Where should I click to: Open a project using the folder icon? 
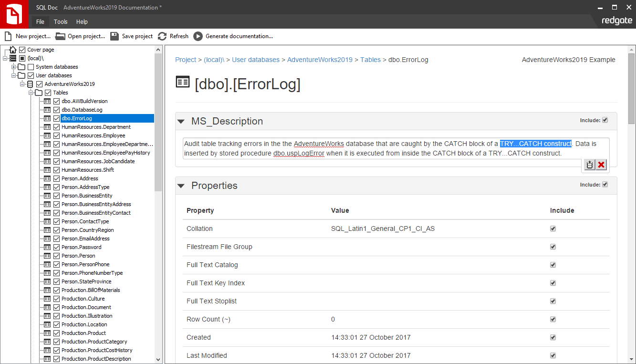(60, 36)
